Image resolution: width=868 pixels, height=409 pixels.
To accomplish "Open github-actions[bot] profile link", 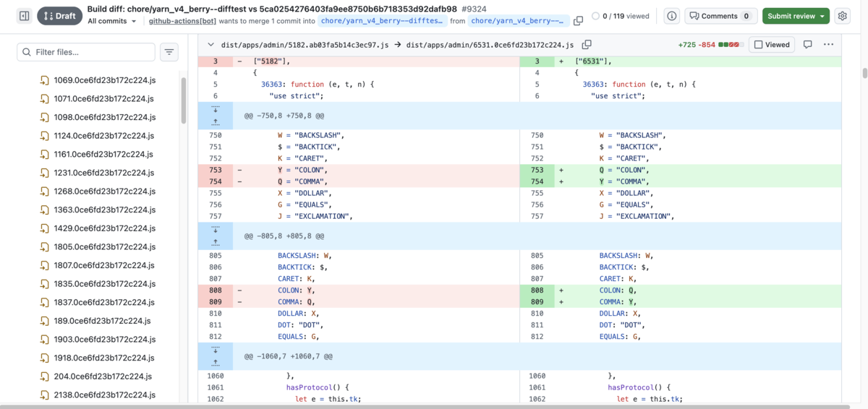I will tap(182, 22).
